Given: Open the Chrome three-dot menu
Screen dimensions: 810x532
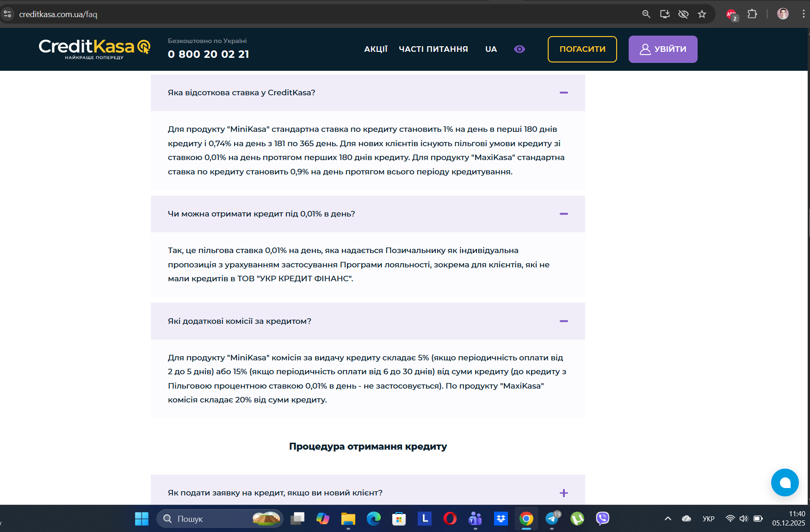Looking at the screenshot, I should coord(804,14).
